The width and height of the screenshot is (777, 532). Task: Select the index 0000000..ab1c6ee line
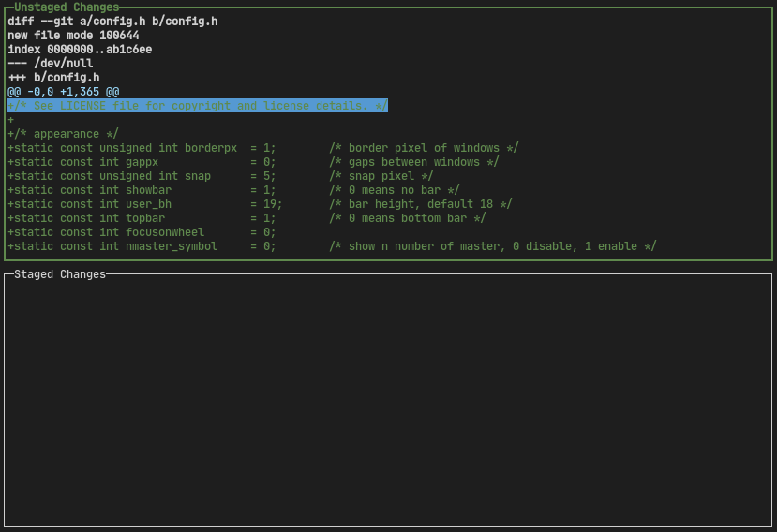(x=80, y=49)
